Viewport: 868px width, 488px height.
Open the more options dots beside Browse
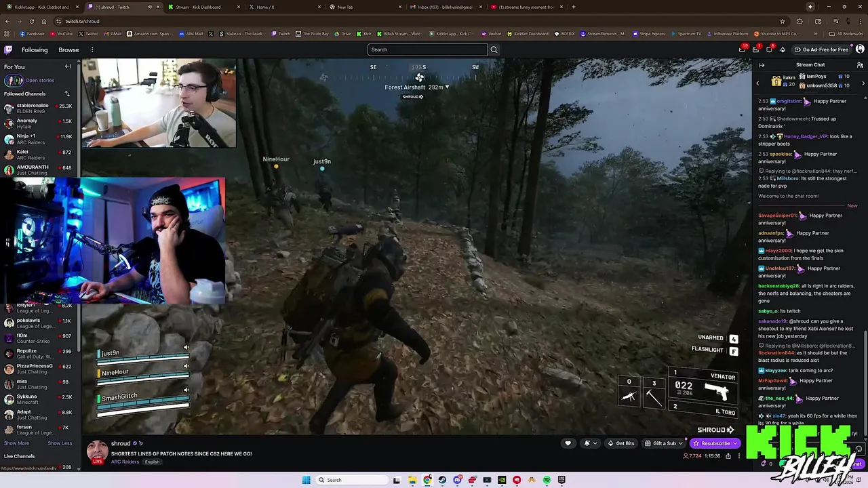(x=92, y=49)
